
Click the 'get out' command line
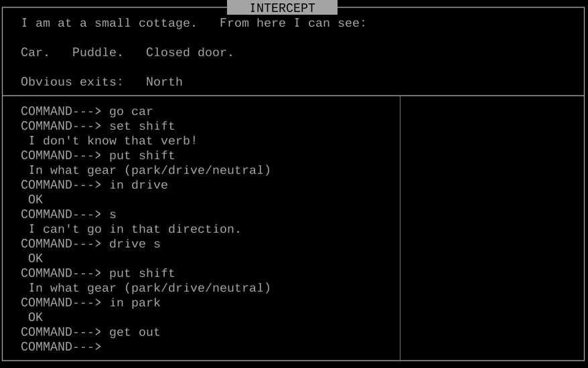tap(135, 332)
